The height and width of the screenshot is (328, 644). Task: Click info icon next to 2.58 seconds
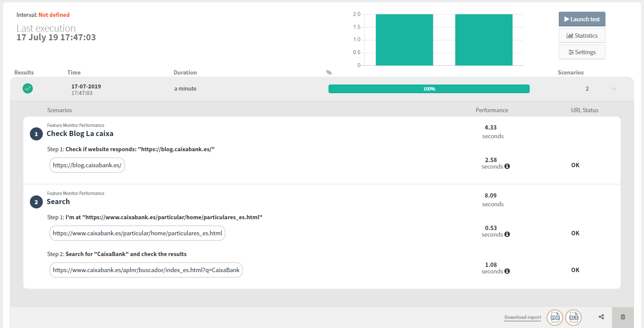pyautogui.click(x=507, y=166)
